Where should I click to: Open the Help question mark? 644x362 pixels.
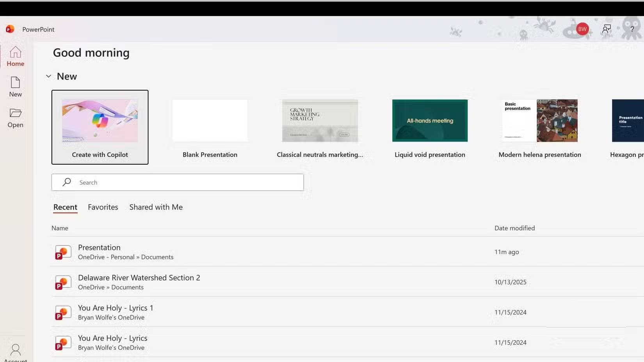632,29
